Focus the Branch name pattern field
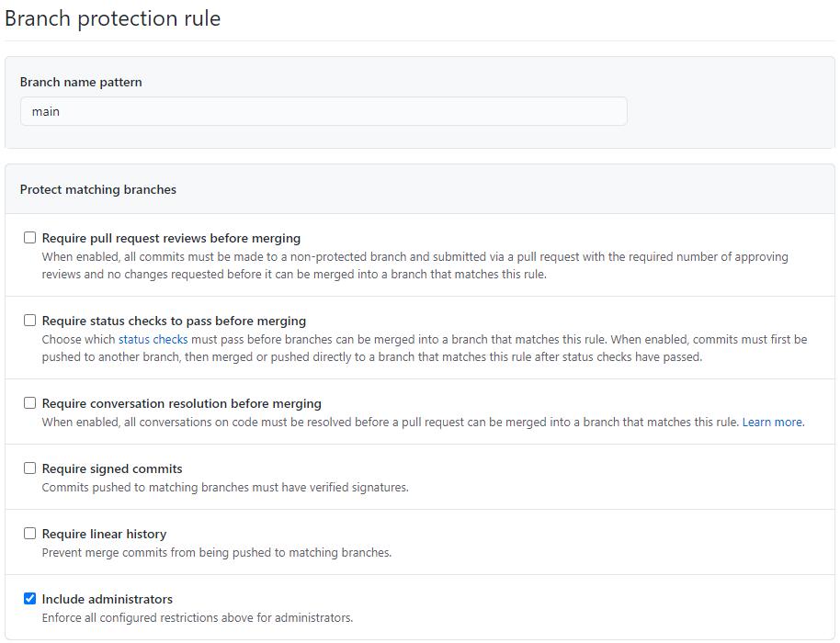The image size is (840, 643). [x=324, y=111]
